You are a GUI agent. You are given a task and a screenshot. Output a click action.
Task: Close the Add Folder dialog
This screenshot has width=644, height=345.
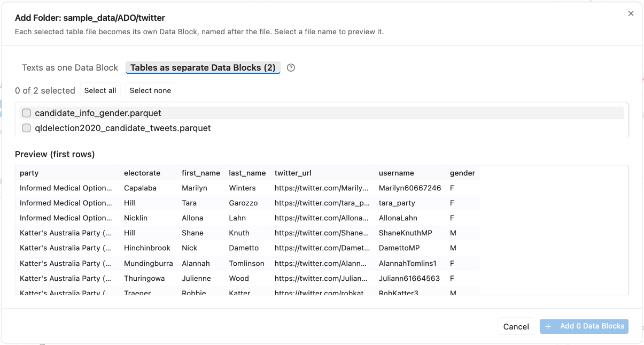[631, 14]
